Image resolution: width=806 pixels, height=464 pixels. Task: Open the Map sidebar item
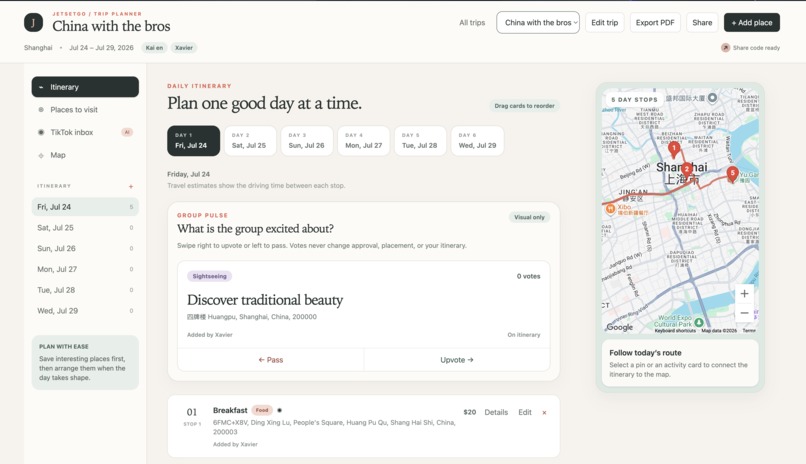pos(85,155)
